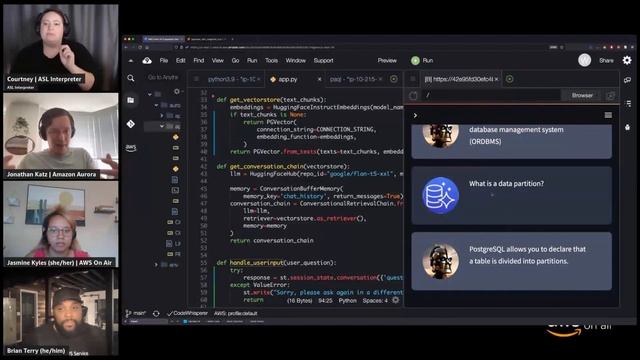Open the Debugger bug icon
Image resolution: width=640 pixels, height=360 pixels.
point(628,127)
